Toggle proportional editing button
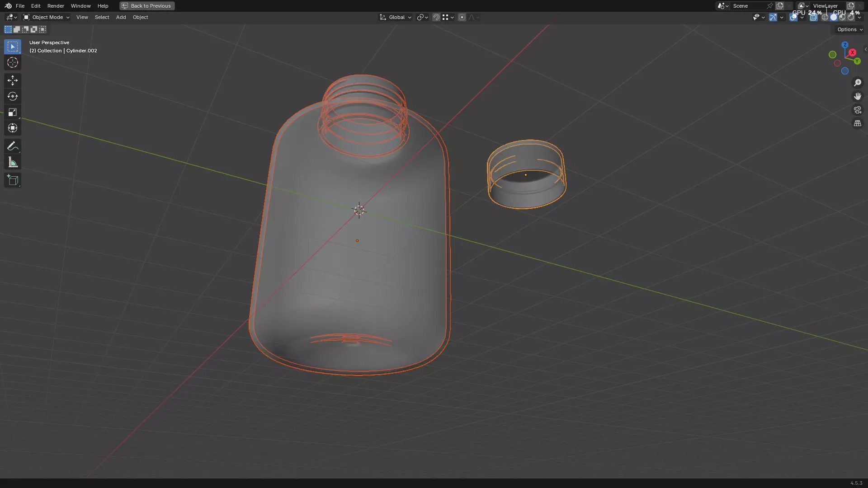This screenshot has width=868, height=488. click(x=462, y=17)
